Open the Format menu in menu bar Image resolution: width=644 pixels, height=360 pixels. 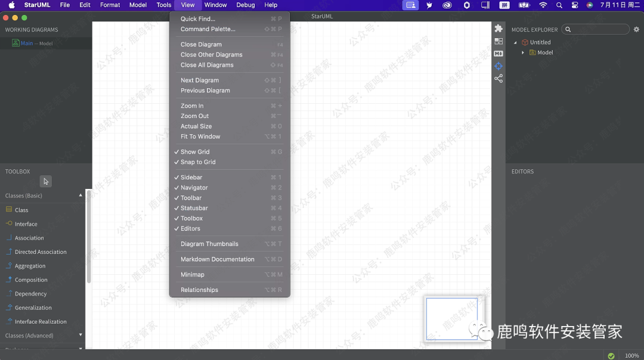110,5
